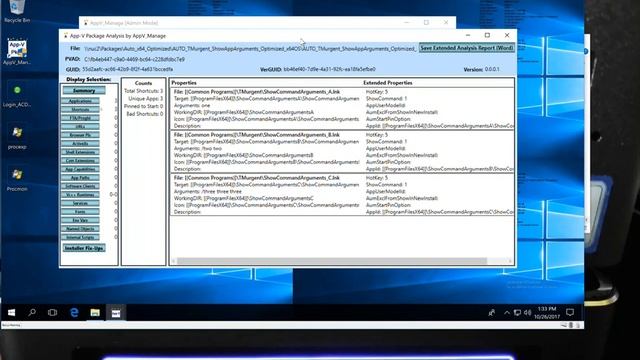Click the package GUID value

127,69
